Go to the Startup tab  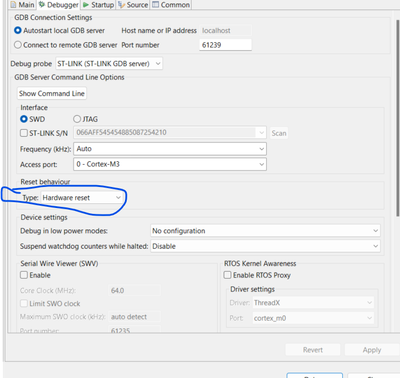[98, 5]
